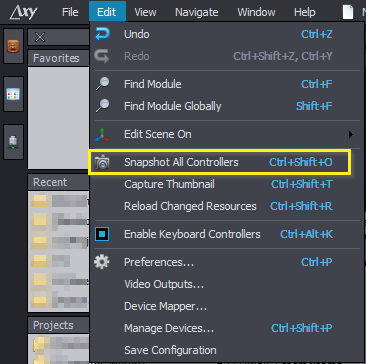
Task: Click the 3D axis icon for Edit Scene On
Action: pyautogui.click(x=102, y=134)
